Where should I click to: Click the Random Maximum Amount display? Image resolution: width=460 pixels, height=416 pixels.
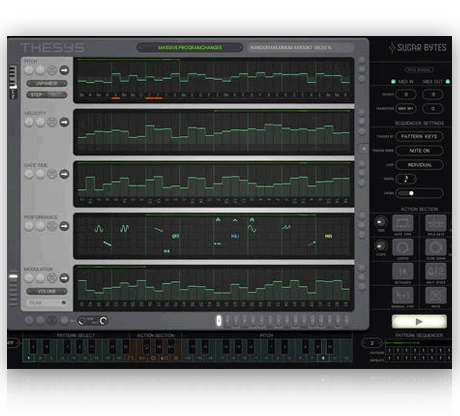pyautogui.click(x=300, y=47)
